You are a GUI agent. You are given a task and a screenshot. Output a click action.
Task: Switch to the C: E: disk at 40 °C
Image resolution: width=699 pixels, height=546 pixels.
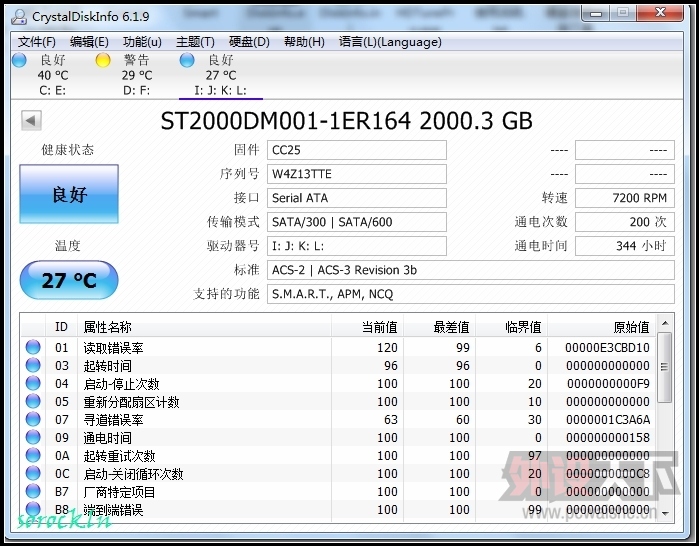click(53, 75)
